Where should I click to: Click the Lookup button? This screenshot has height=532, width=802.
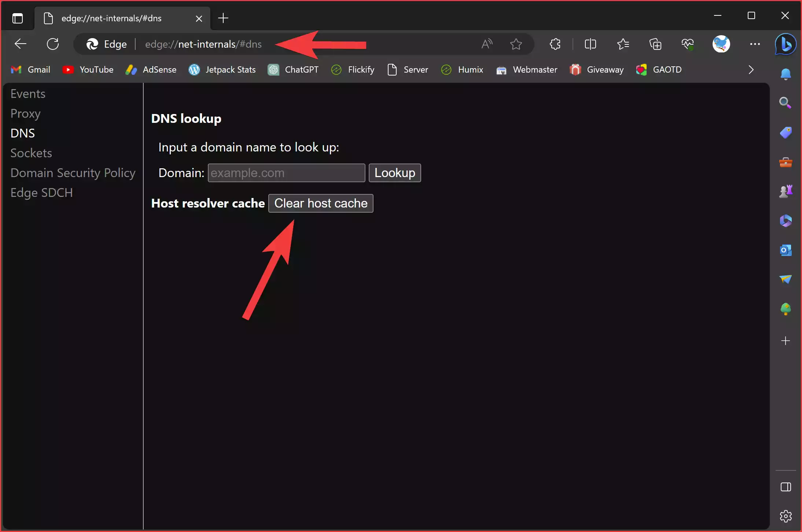(x=395, y=173)
